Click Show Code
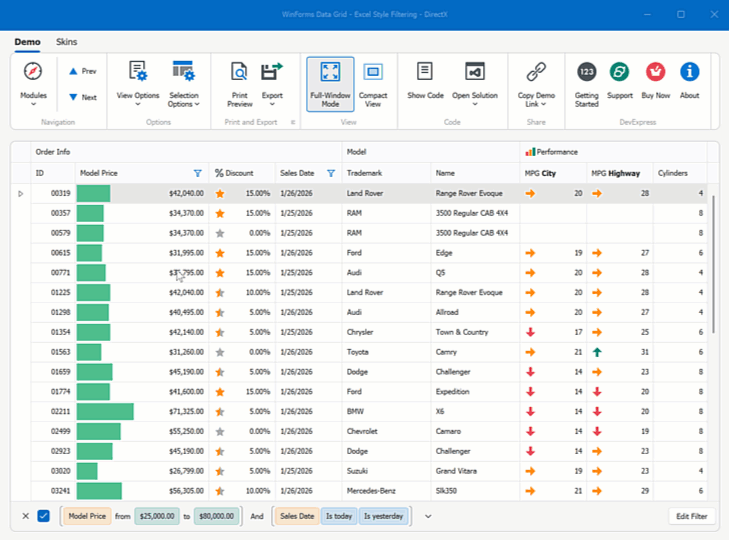The width and height of the screenshot is (729, 540). [425, 81]
